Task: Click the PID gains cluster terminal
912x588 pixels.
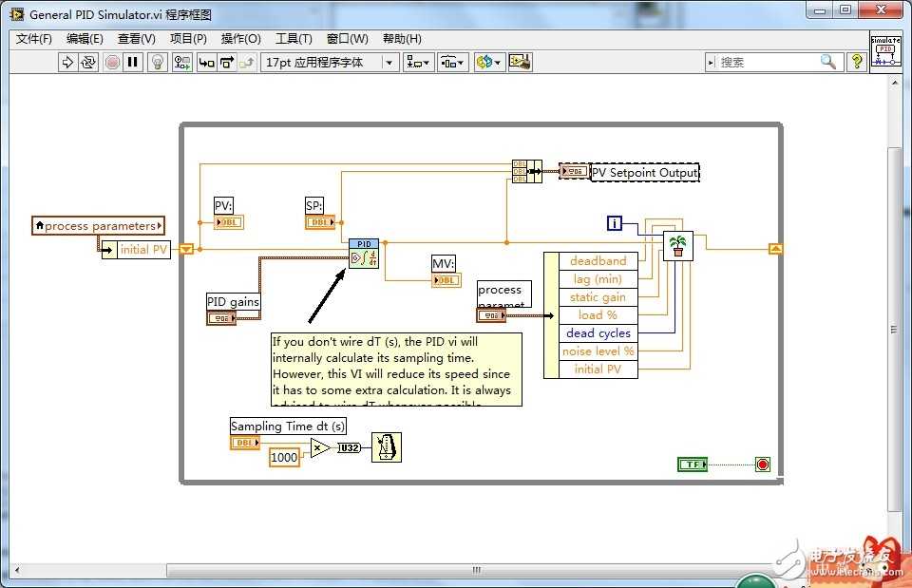Action: pyautogui.click(x=221, y=318)
